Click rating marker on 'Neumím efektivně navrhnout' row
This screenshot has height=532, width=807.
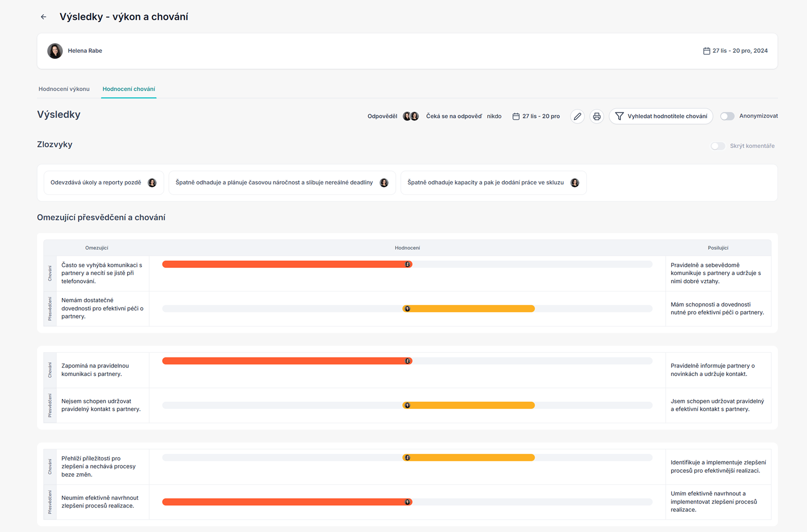coord(407,502)
